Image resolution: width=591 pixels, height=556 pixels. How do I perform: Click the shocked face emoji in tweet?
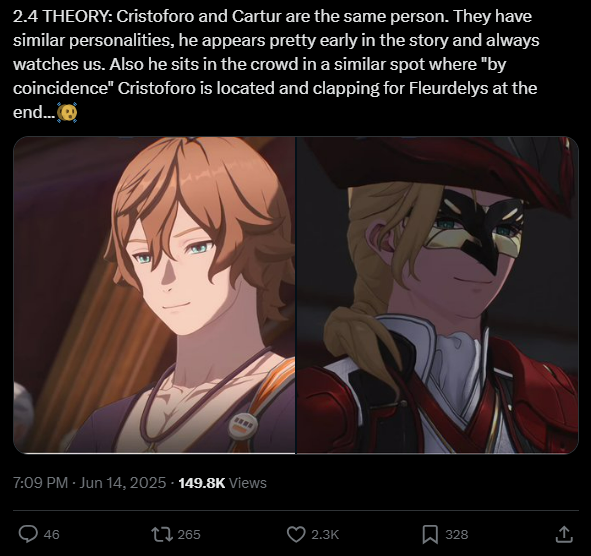point(67,112)
